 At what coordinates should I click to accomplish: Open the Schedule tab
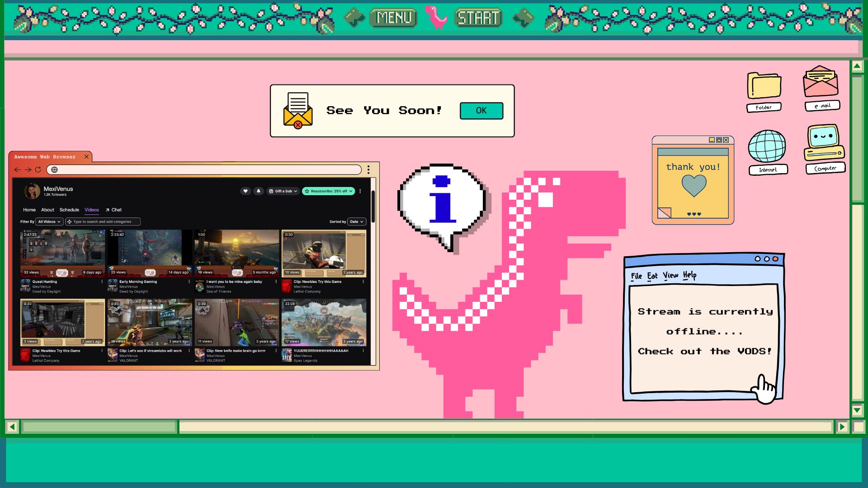pos(69,210)
